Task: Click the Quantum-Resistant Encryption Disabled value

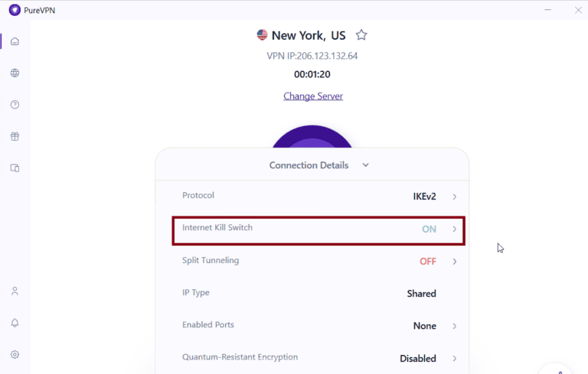Action: [x=417, y=358]
